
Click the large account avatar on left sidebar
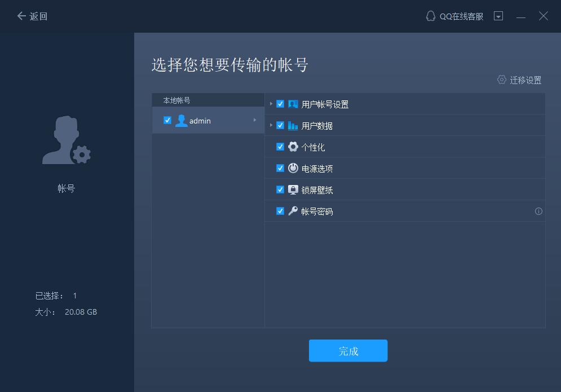coord(66,139)
